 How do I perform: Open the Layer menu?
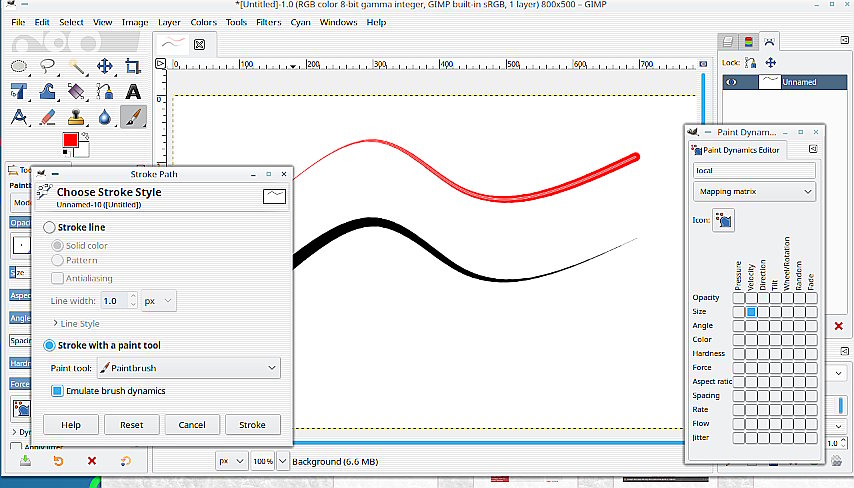click(169, 22)
